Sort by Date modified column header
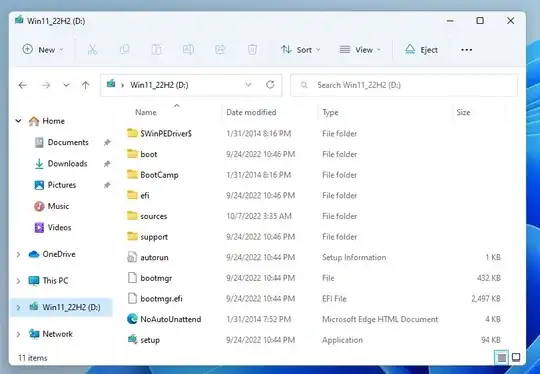Image resolution: width=540 pixels, height=374 pixels. [251, 112]
